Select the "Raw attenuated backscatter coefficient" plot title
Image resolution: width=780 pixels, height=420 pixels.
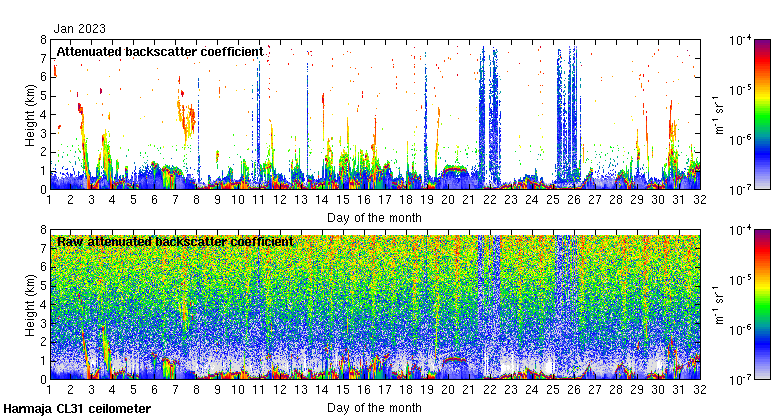click(x=175, y=242)
